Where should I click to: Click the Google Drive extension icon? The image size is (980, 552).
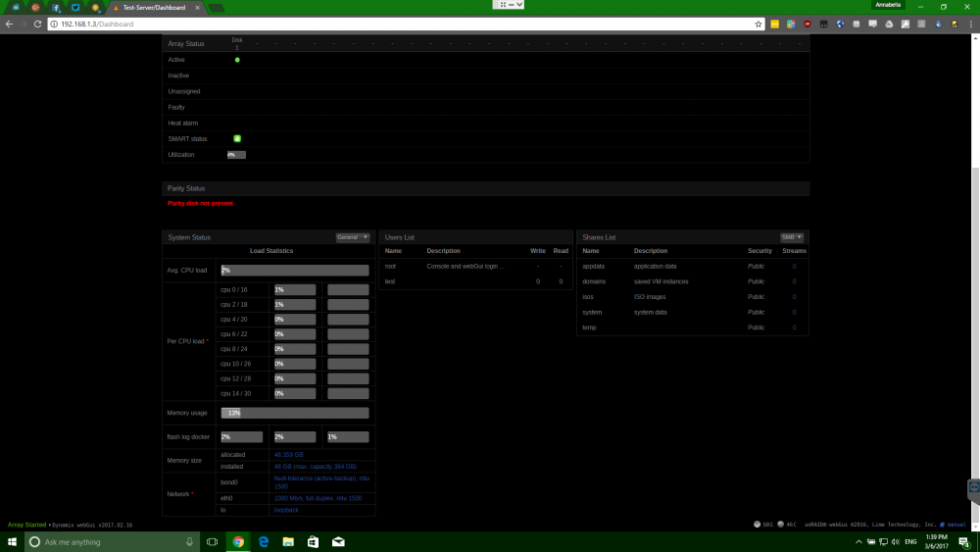coord(889,24)
